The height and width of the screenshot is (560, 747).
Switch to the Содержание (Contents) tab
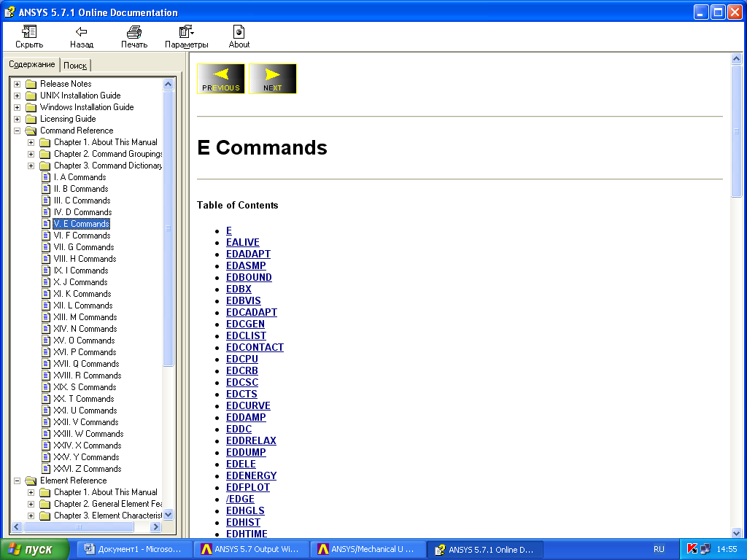pos(32,64)
